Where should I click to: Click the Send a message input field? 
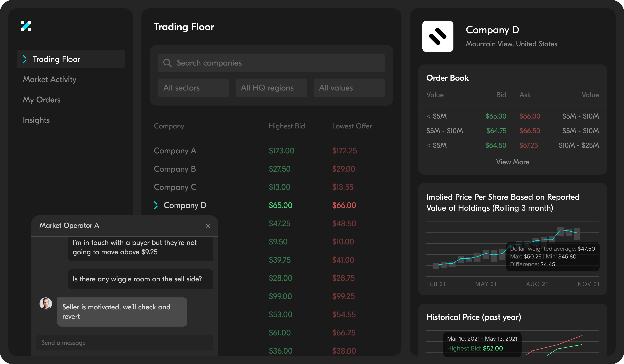(x=125, y=343)
